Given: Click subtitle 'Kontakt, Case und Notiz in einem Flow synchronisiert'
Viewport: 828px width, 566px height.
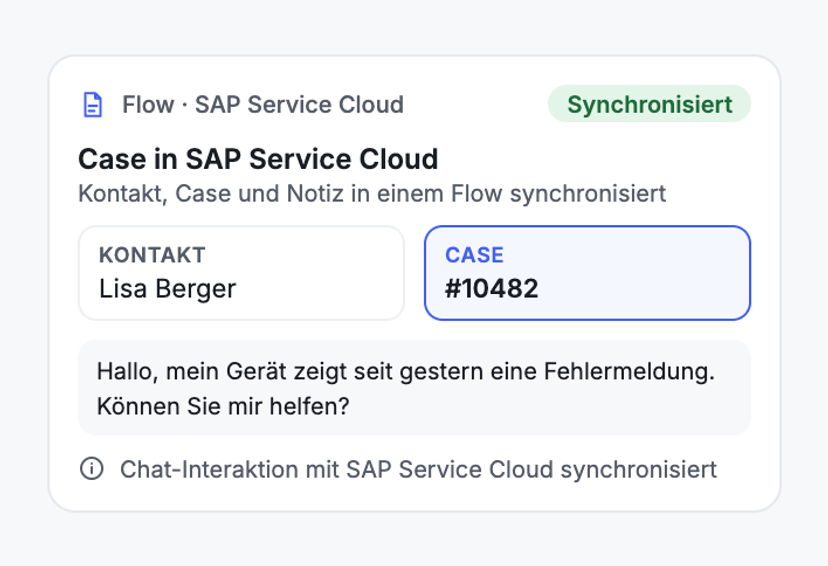Looking at the screenshot, I should pos(372,194).
